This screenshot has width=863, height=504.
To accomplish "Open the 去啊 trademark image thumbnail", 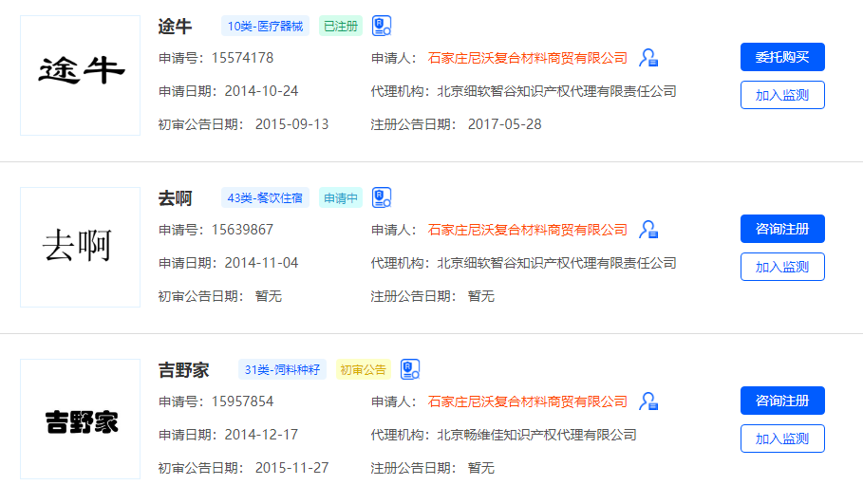I will pos(81,247).
